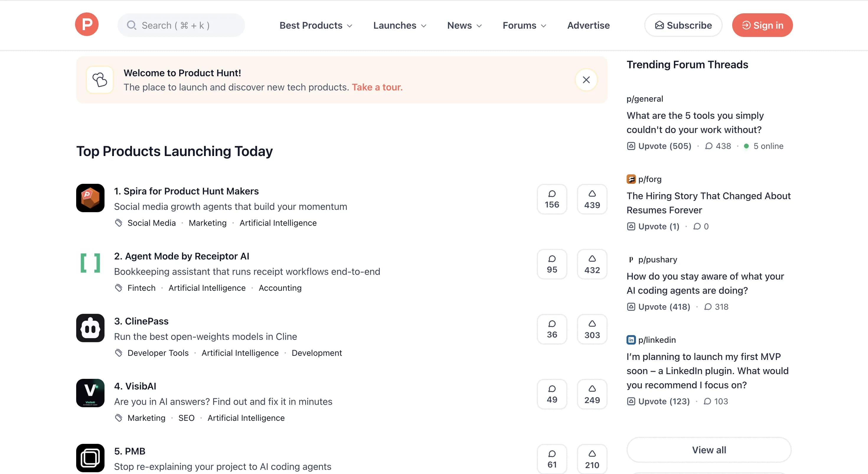Open The Hiring Story thread
The image size is (868, 474).
pyautogui.click(x=708, y=203)
